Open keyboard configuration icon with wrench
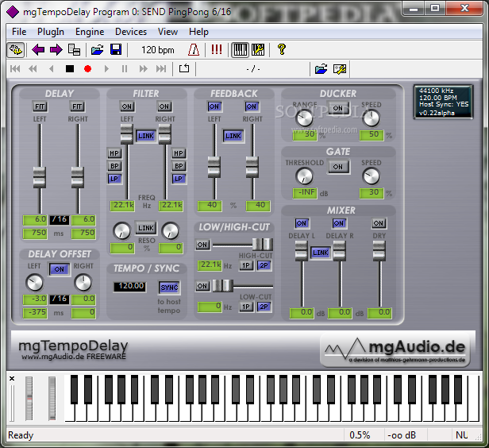The width and height of the screenshot is (489, 448). [258, 50]
